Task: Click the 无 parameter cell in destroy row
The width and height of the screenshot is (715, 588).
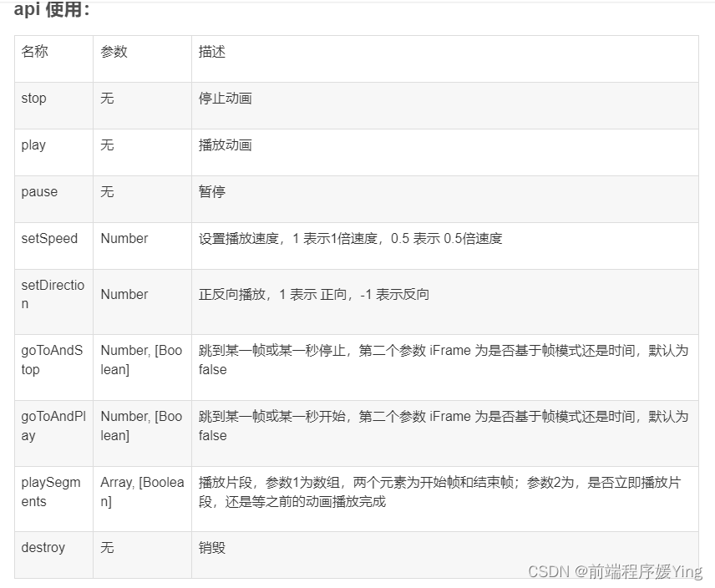Action: (142, 555)
